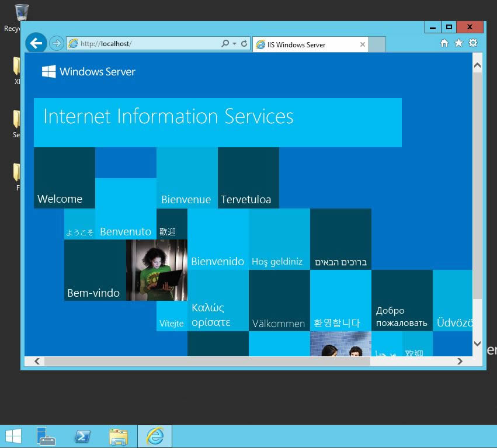This screenshot has width=497, height=448.
Task: Minimize the Internet Explorer window
Action: (x=433, y=27)
